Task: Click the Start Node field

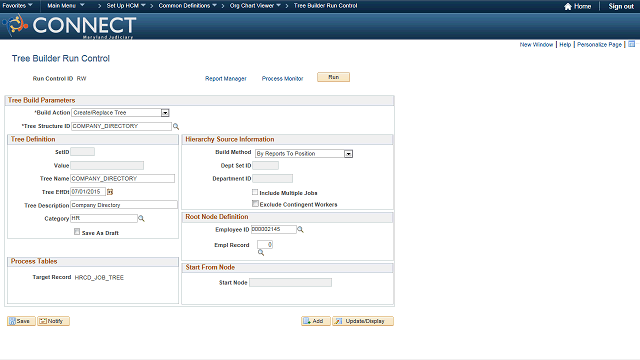Action: tap(290, 282)
